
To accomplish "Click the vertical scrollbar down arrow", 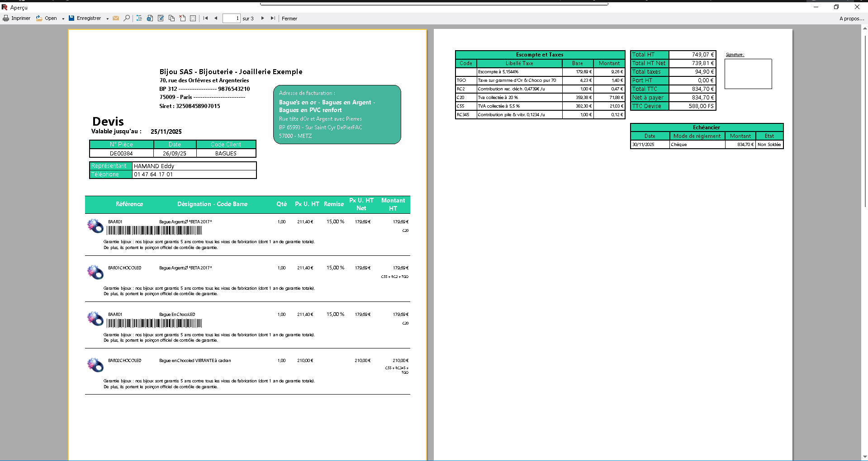I will tap(865, 457).
